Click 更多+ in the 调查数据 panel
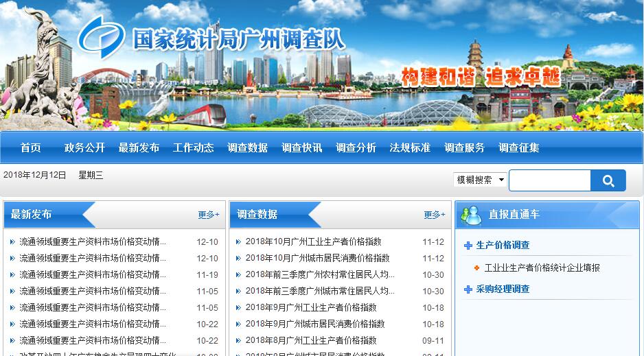Viewport: 644px width, 356px height. pos(434,215)
